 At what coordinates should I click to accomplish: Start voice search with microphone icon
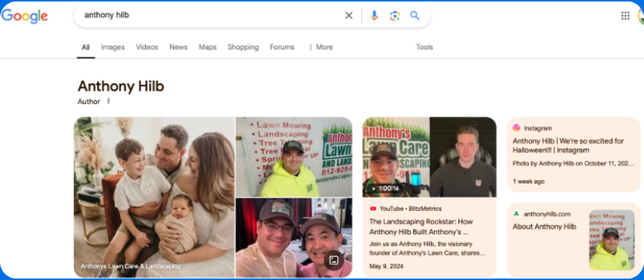click(374, 16)
